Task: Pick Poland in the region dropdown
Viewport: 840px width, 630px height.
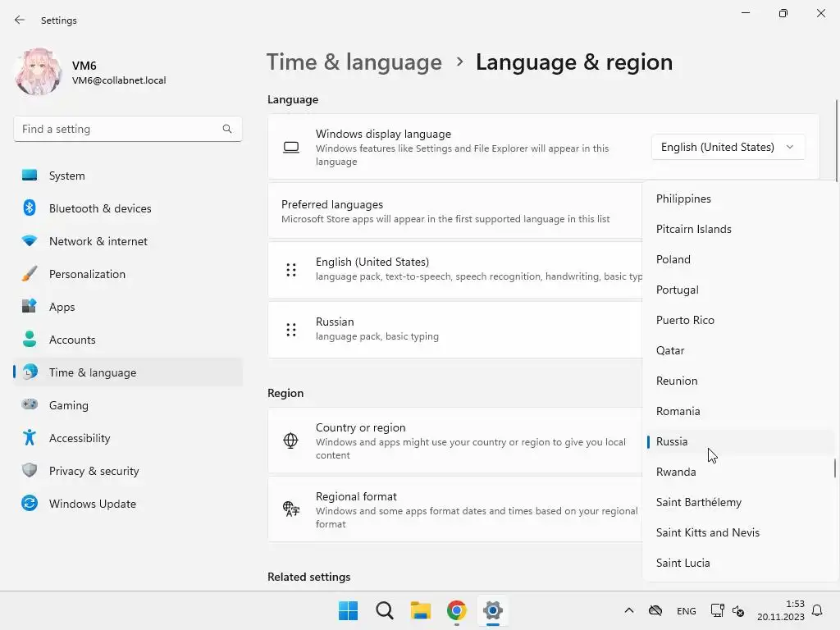Action: point(739,259)
